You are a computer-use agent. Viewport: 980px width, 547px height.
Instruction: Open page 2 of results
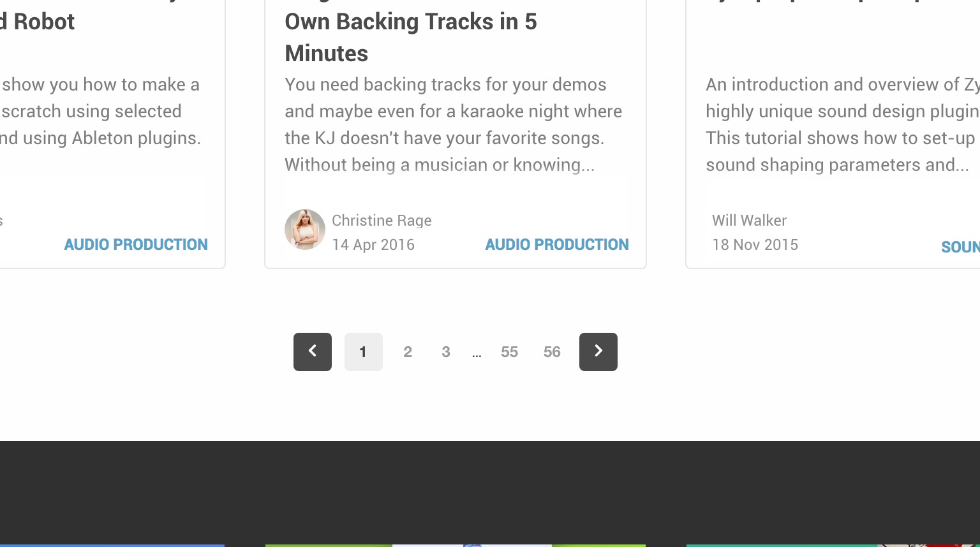[x=408, y=352]
